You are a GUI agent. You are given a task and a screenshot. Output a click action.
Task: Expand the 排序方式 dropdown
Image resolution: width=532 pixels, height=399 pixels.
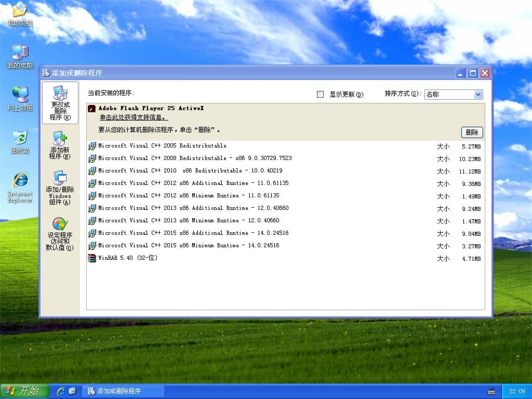click(x=478, y=95)
